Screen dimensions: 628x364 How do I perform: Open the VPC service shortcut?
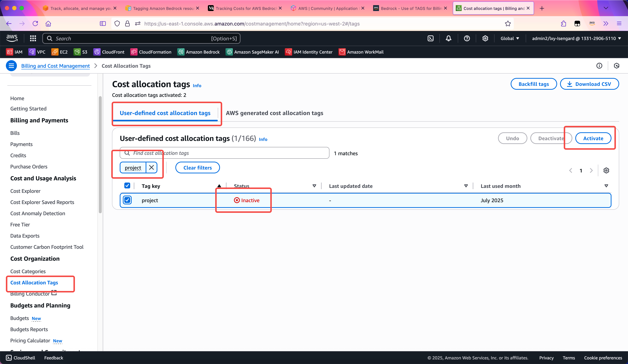(37, 52)
